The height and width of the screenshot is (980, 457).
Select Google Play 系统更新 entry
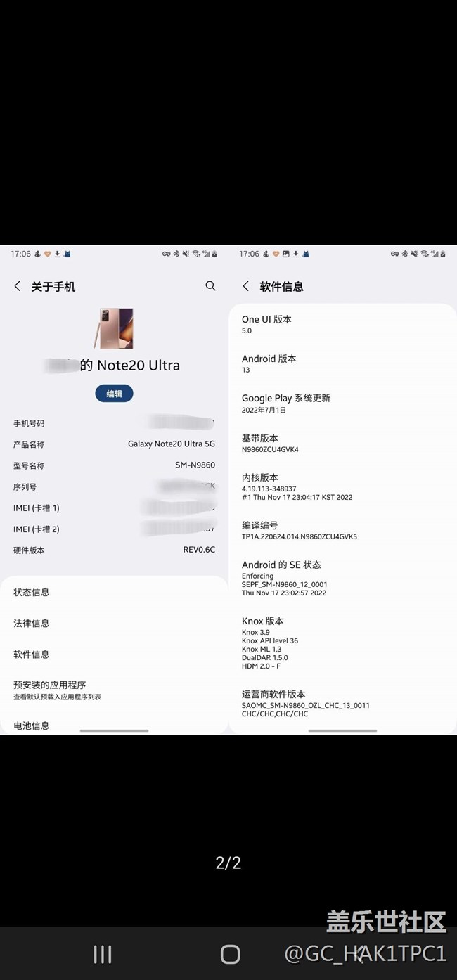(342, 403)
